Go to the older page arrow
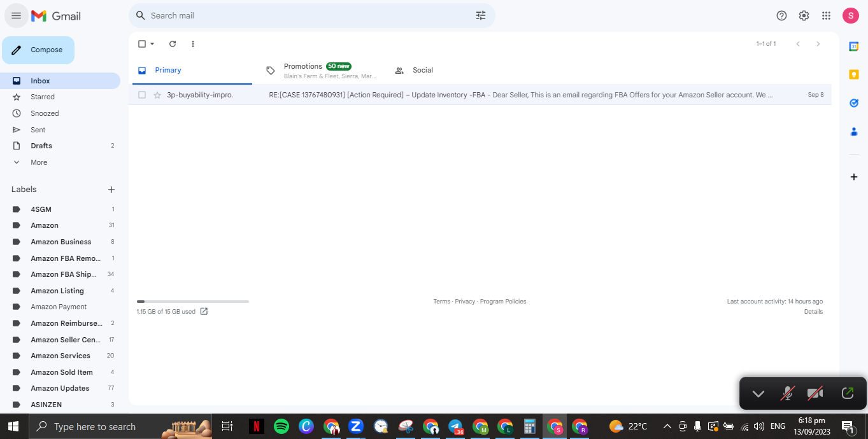Screen dimensions: 868x439 [818, 44]
